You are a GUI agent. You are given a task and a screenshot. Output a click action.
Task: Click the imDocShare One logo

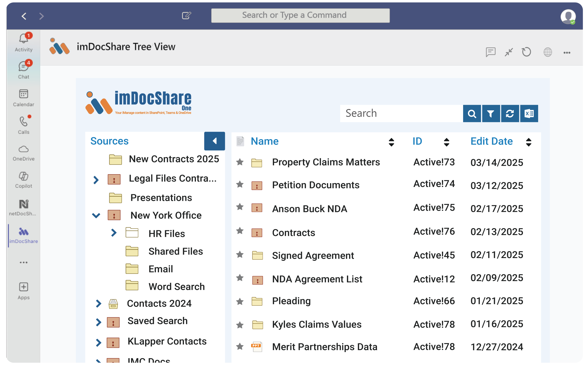138,102
